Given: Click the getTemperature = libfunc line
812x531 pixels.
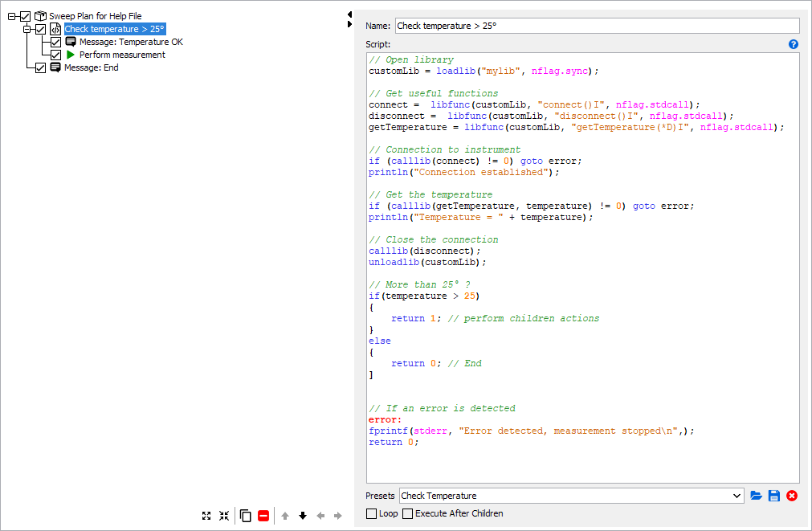Looking at the screenshot, I should 576,128.
